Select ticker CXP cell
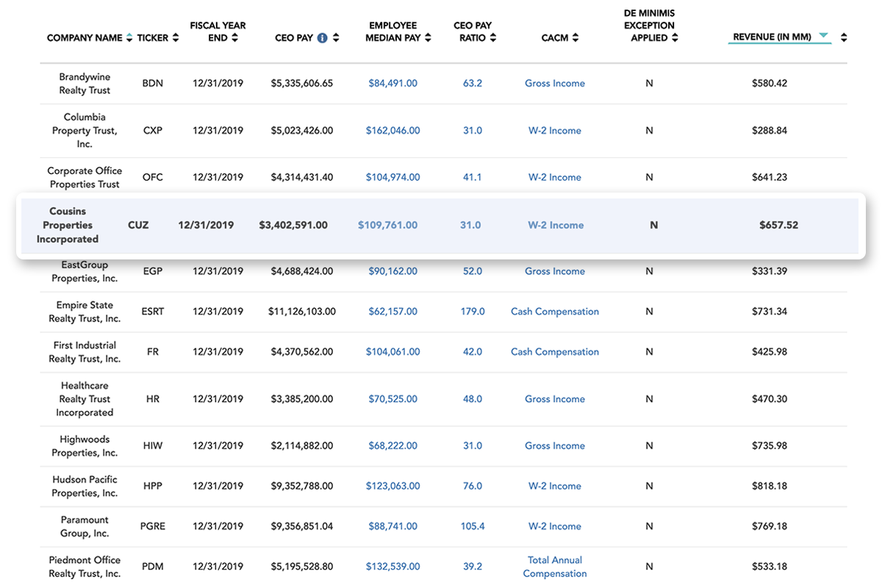 [153, 130]
